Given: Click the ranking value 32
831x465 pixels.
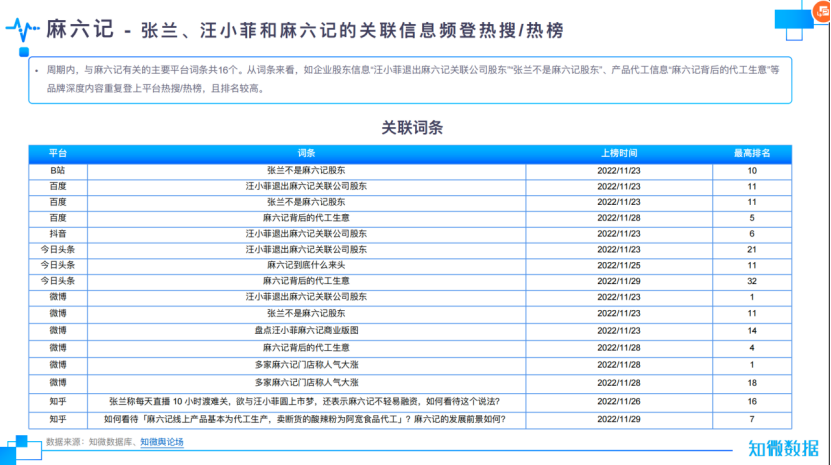Looking at the screenshot, I should pyautogui.click(x=752, y=281).
